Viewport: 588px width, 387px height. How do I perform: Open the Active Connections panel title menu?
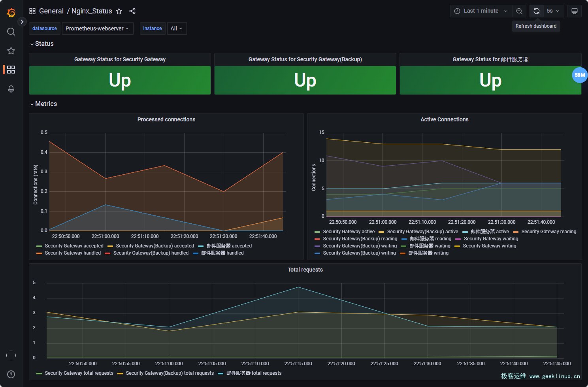(x=444, y=119)
